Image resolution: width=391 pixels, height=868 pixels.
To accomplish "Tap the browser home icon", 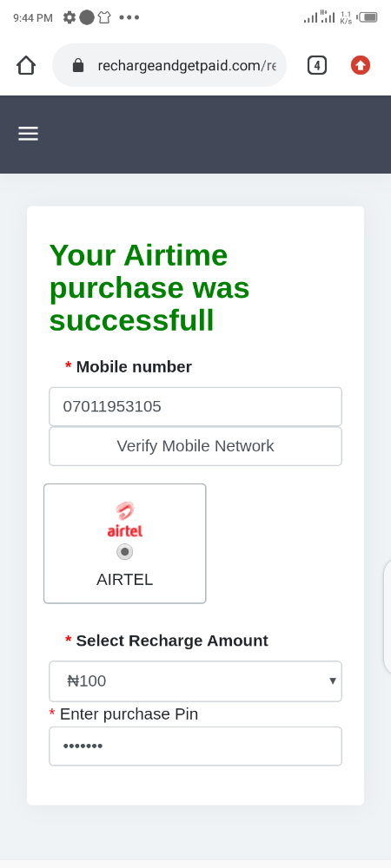I will tap(26, 65).
